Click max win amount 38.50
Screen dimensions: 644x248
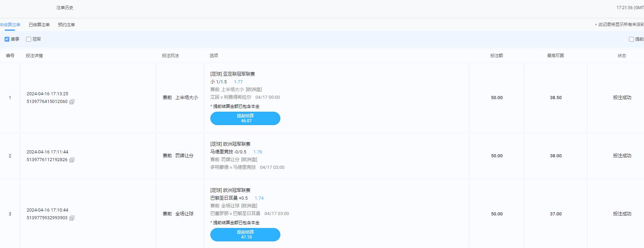tap(556, 98)
